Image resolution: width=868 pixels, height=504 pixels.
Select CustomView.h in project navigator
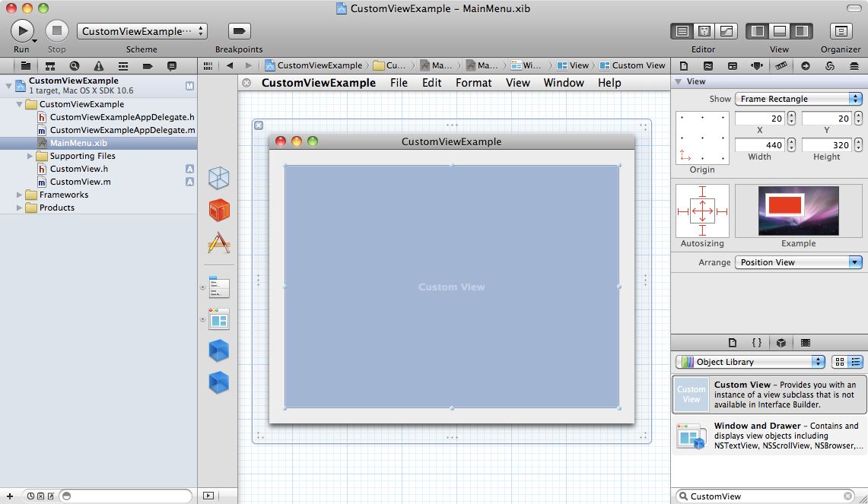(x=79, y=169)
